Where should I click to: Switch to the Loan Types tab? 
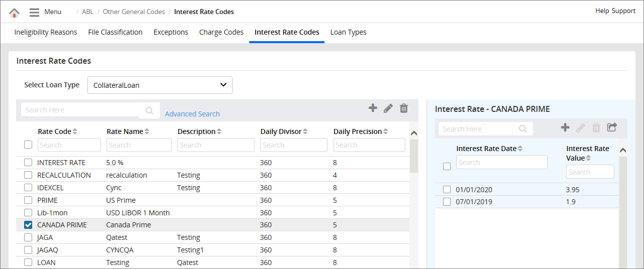pos(348,32)
